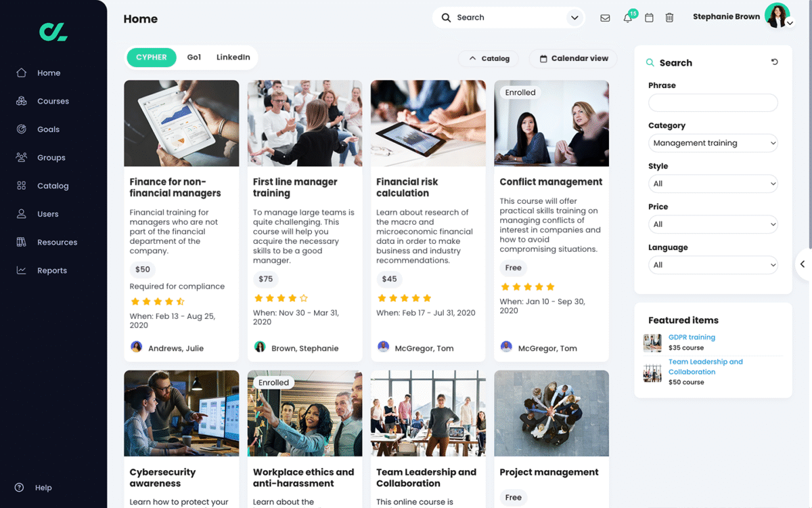This screenshot has width=812, height=508.
Task: Open messages envelope icon
Action: [x=605, y=18]
